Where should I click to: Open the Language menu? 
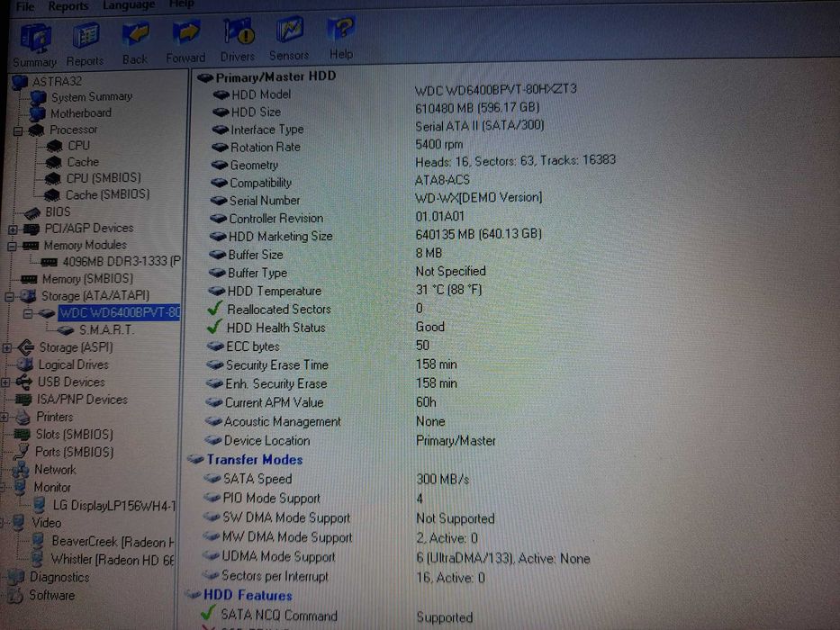click(x=129, y=4)
